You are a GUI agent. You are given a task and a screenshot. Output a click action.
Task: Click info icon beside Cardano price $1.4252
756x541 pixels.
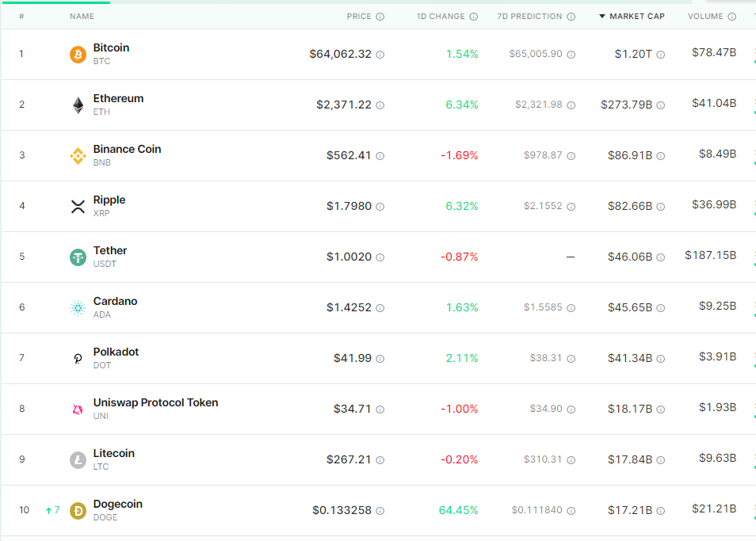pyautogui.click(x=380, y=308)
